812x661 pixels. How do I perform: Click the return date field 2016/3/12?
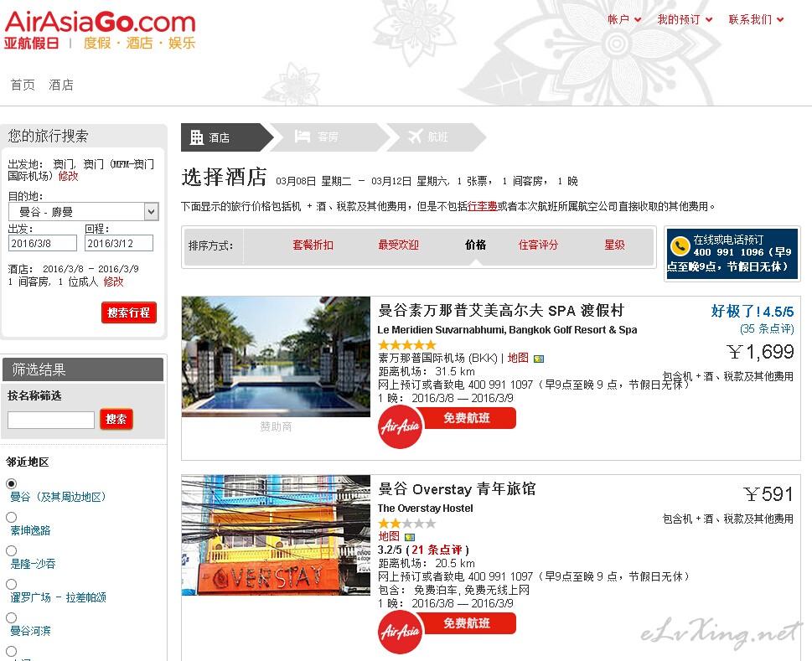(119, 243)
